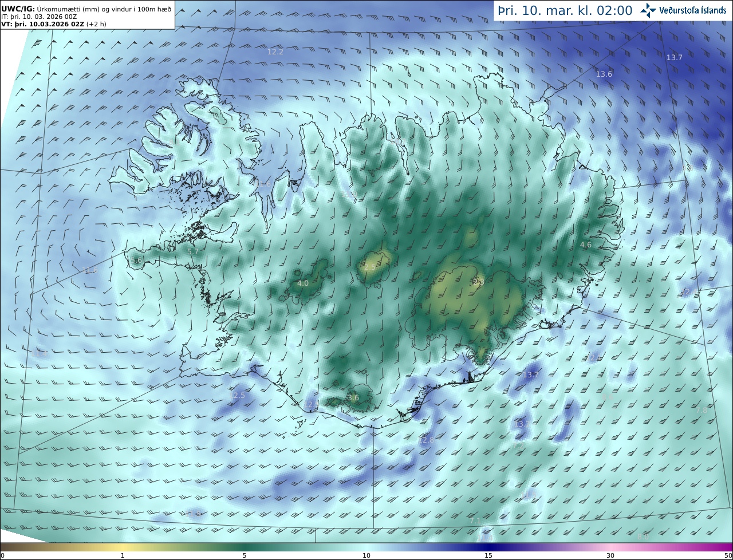Screen dimensions: 733x560
Task: Click the 7.8 value on the map
Action: tap(702, 410)
